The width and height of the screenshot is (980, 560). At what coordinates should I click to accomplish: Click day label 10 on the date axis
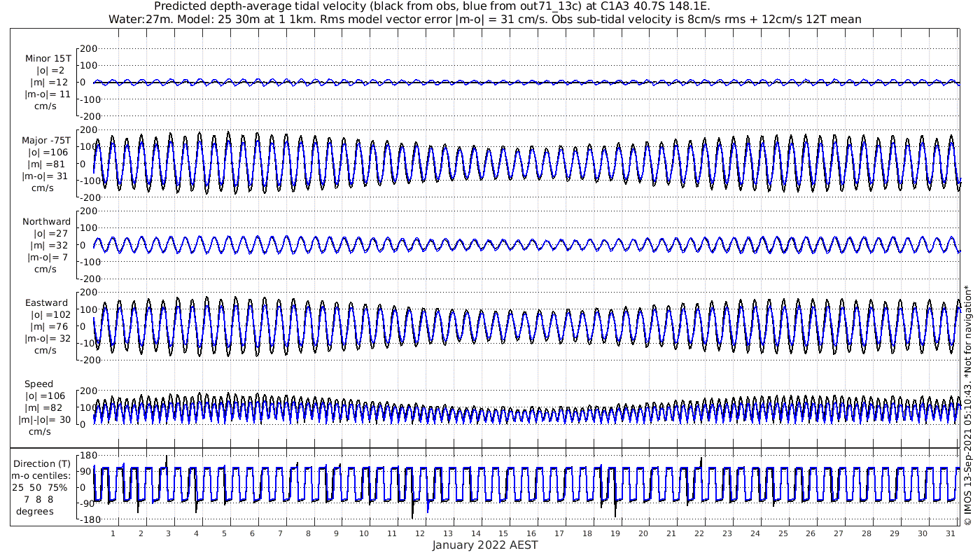[x=364, y=533]
